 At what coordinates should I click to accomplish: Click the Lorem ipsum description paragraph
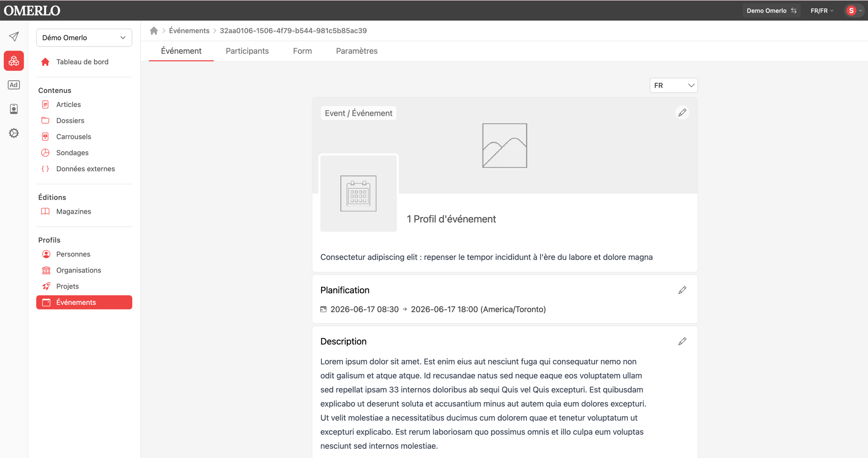click(483, 404)
